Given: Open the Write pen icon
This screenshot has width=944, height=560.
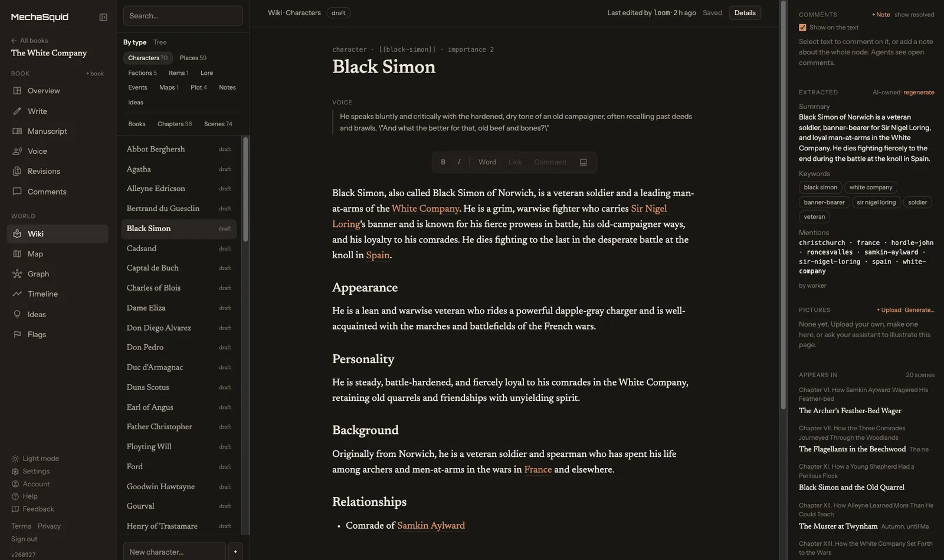Looking at the screenshot, I should click(x=17, y=111).
